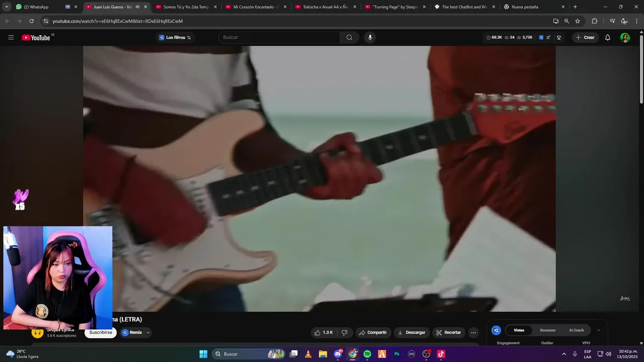Open the tab search dropdown arrow
The image size is (644, 362).
(x=7, y=7)
